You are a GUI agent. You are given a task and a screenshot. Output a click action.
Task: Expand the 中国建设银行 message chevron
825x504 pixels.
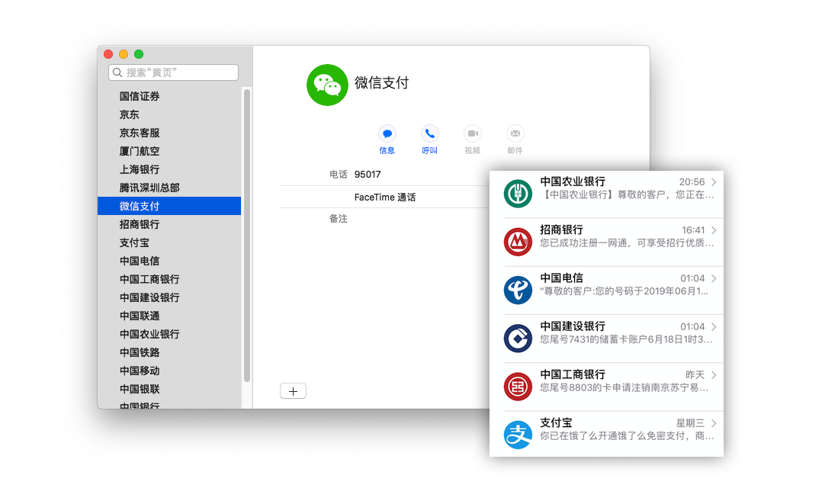pos(714,326)
